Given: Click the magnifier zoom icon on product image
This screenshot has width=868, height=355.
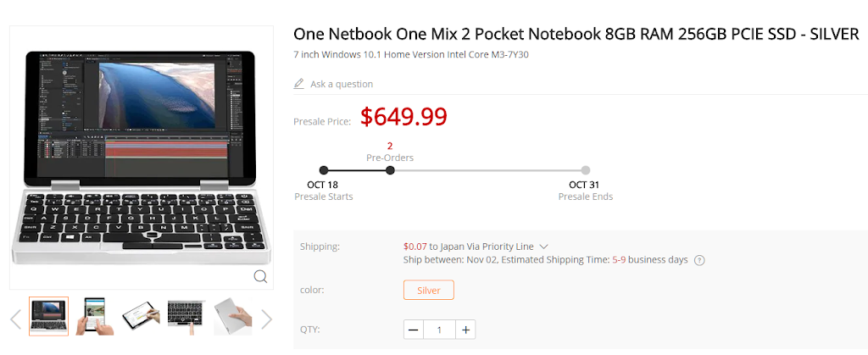Looking at the screenshot, I should [260, 275].
